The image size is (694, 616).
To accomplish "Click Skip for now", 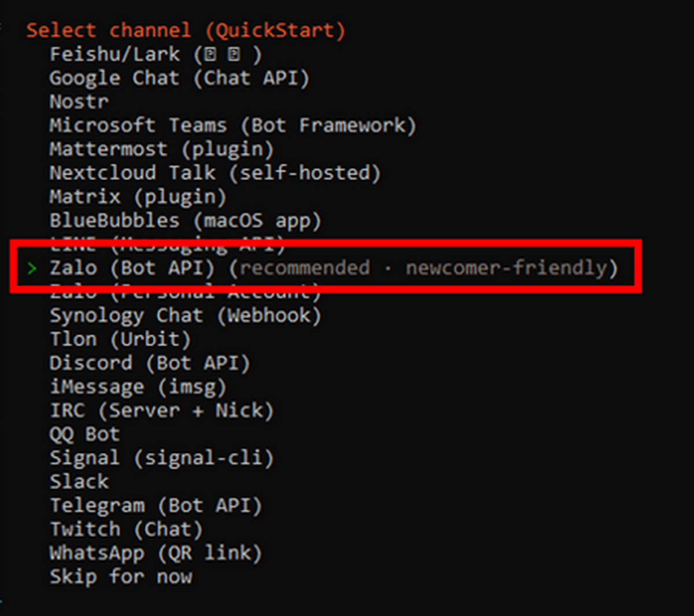I will (120, 577).
